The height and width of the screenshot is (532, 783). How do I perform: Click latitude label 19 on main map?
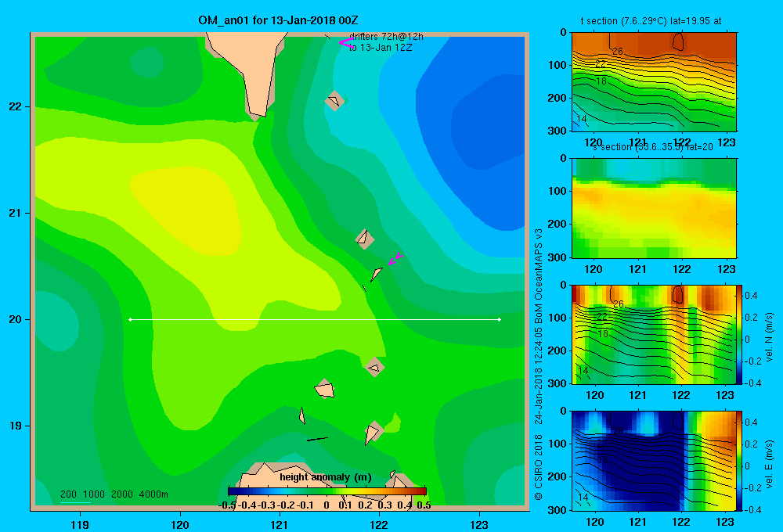pos(15,426)
